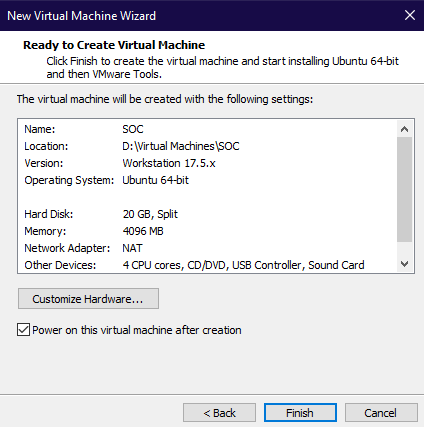The height and width of the screenshot is (427, 424).
Task: Select the Other Devices 4 CPU cores row
Action: coord(207,265)
